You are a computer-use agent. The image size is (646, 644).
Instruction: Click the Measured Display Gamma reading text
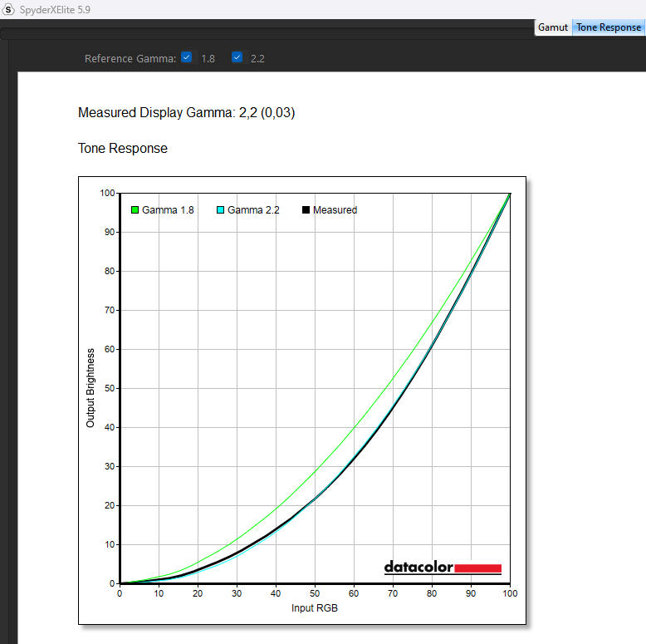186,113
